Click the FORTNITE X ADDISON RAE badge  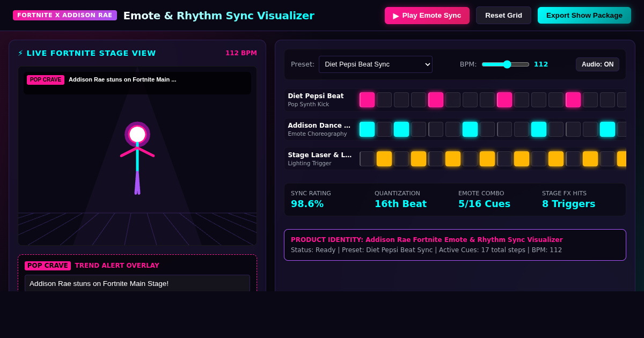coord(65,15)
